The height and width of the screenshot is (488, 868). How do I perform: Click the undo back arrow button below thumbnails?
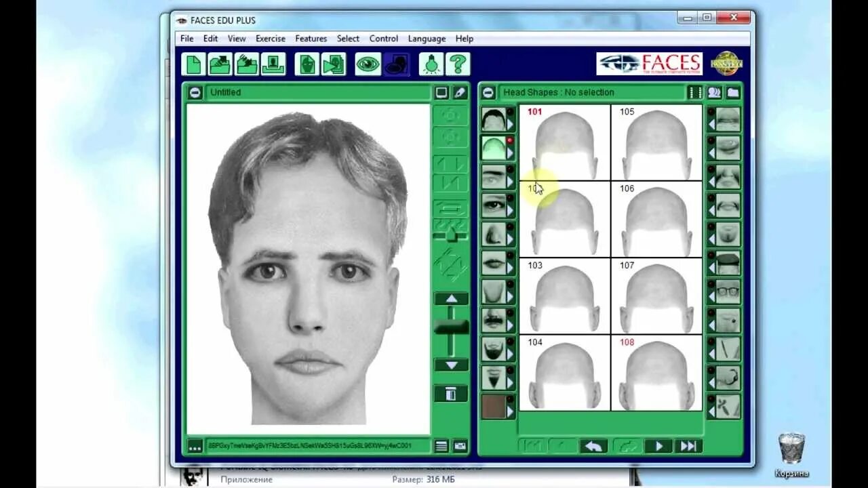pos(593,446)
